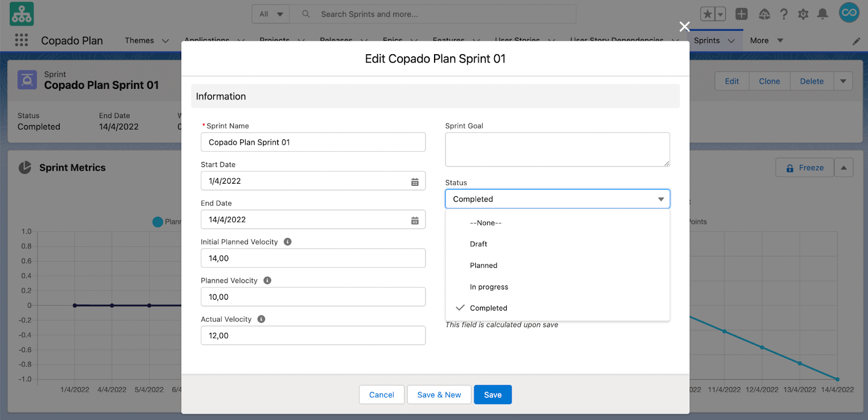This screenshot has width=868, height=420.
Task: Open the global actions plus icon
Action: coord(742,14)
